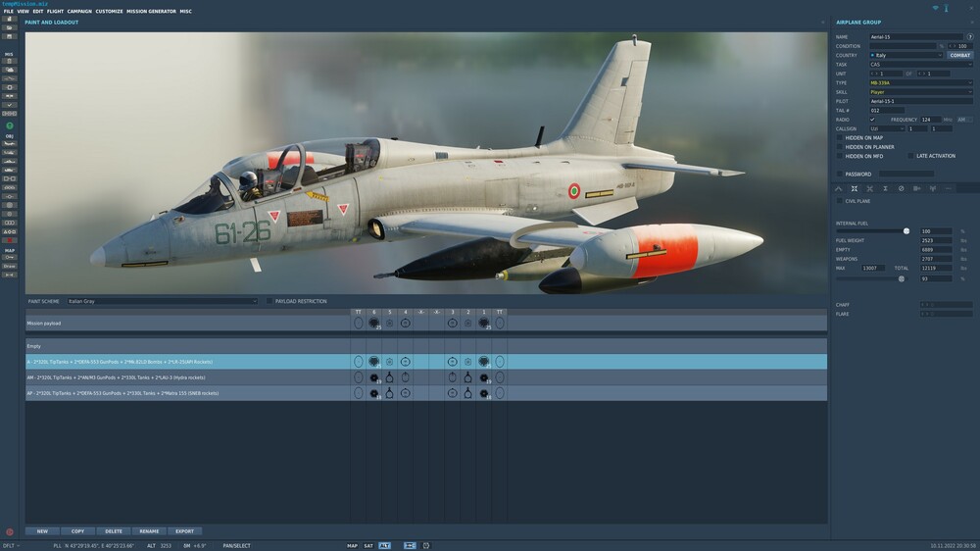Click AM row pylon 5 fuel tank icon
This screenshot has width=980, height=551.
(389, 377)
